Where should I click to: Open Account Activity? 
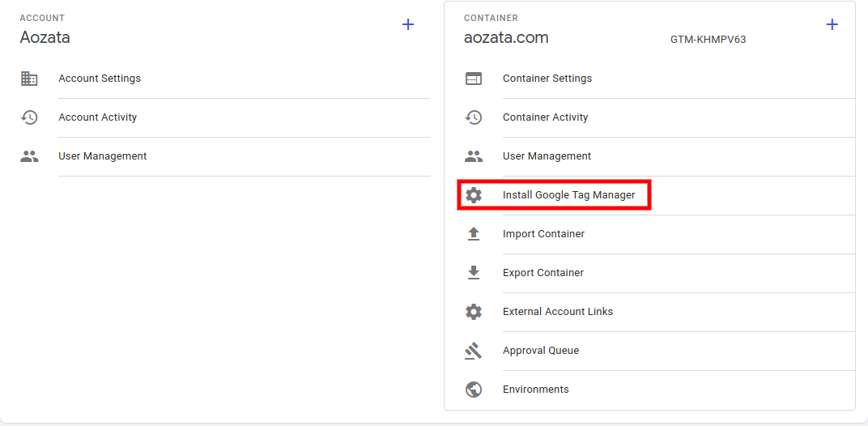97,117
